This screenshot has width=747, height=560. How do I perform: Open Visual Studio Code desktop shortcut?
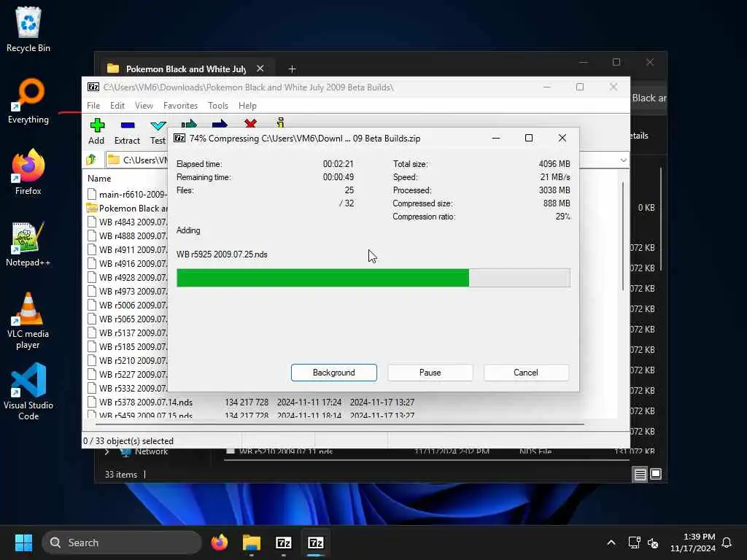coord(28,392)
